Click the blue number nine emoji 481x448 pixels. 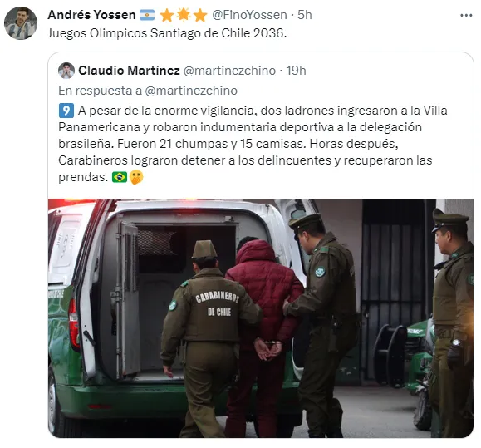click(66, 111)
